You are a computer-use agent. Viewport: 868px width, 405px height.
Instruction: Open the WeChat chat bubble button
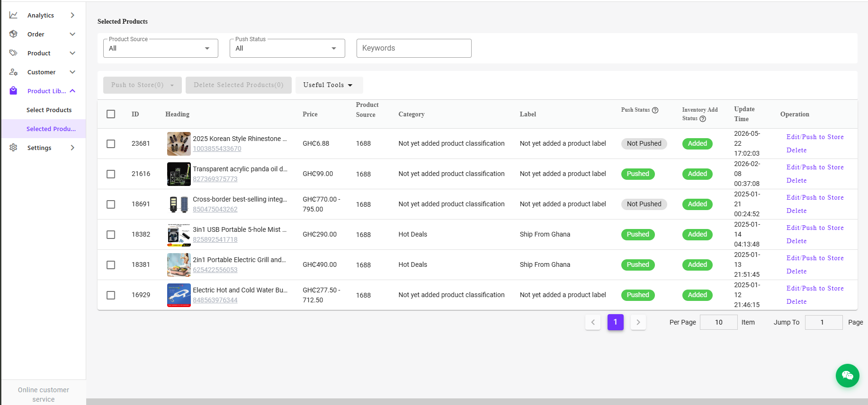[847, 376]
